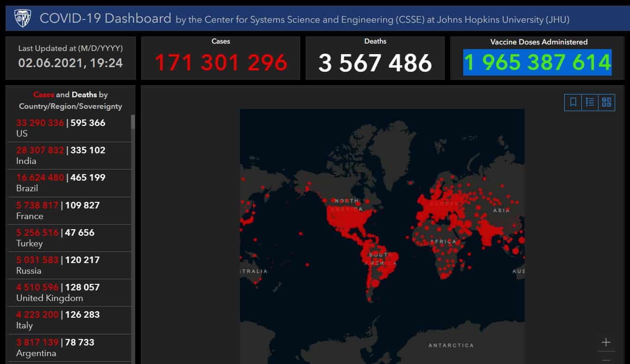Click the ASIA label on the map

click(501, 210)
